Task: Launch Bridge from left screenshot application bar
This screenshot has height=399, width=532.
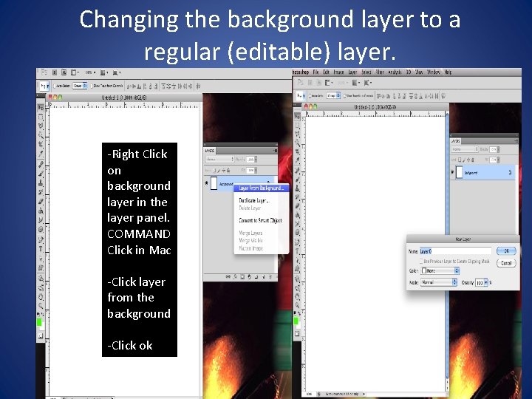Action: [54, 72]
